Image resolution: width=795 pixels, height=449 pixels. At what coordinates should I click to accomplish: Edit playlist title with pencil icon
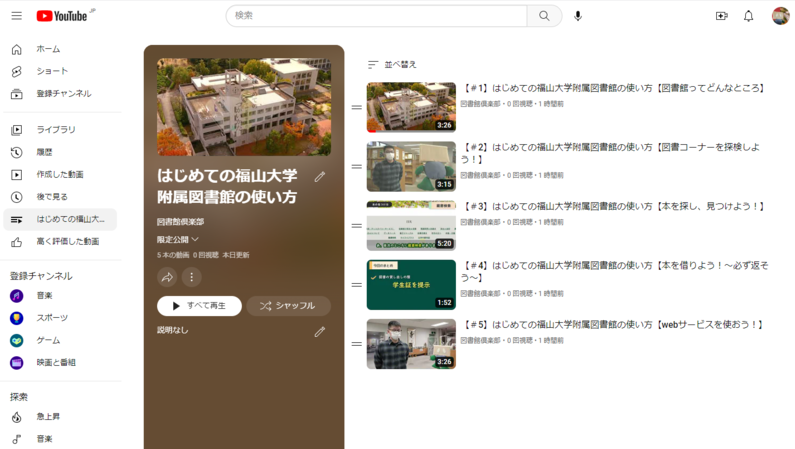[320, 177]
